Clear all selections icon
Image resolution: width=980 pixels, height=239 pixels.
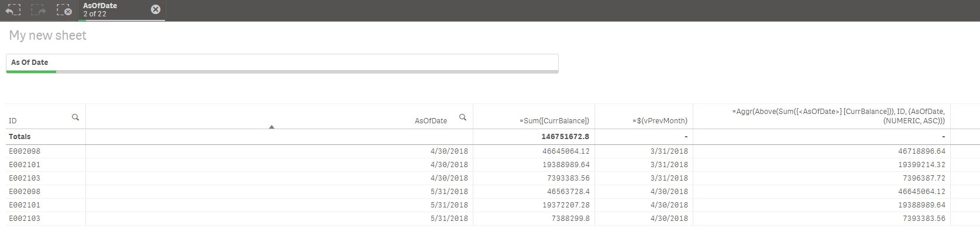pos(64,10)
